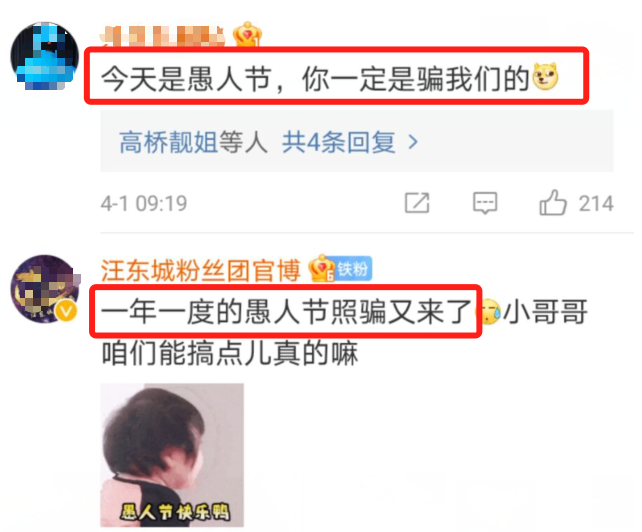Open the 汪东城粉丝团官博 profile avatar
642x532 pixels.
[45, 288]
